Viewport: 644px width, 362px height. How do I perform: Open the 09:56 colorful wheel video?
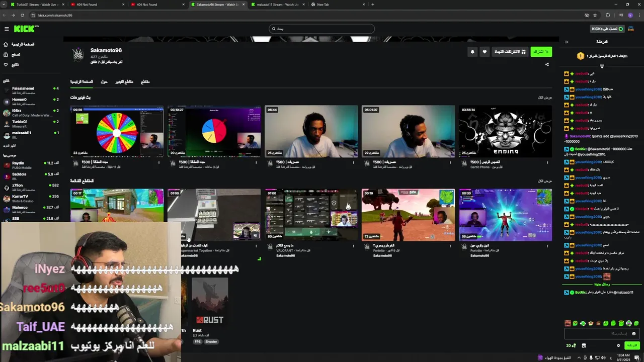tap(117, 131)
